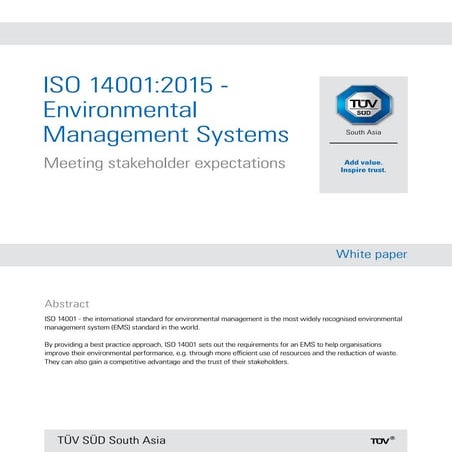Select the 'Abstract' heading
This screenshot has width=452, height=452.
pos(67,304)
